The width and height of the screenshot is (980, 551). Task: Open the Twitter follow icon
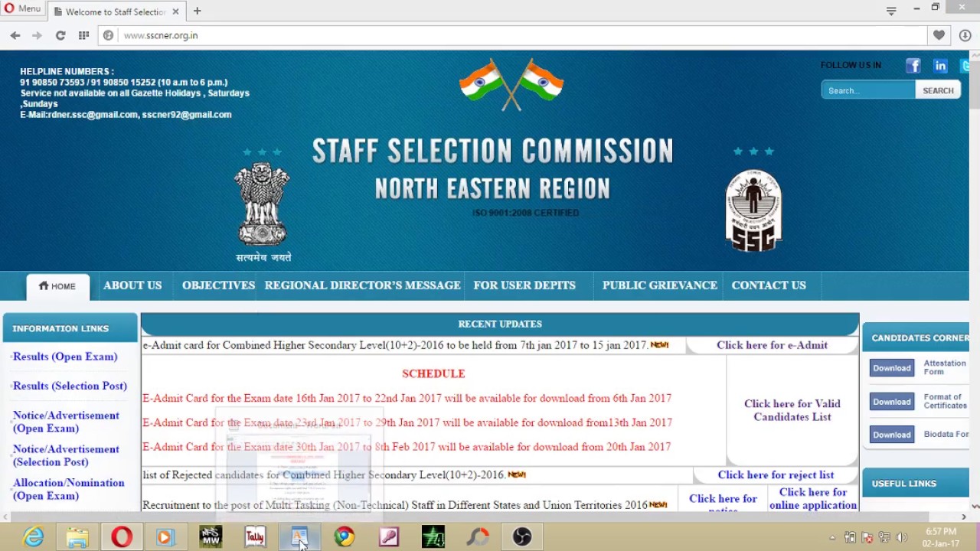(x=965, y=66)
